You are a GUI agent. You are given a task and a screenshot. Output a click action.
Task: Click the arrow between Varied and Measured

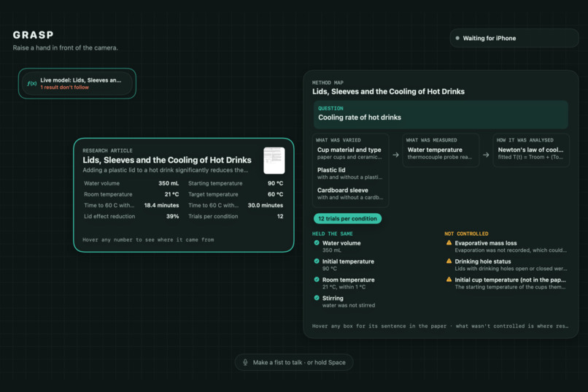click(x=395, y=155)
